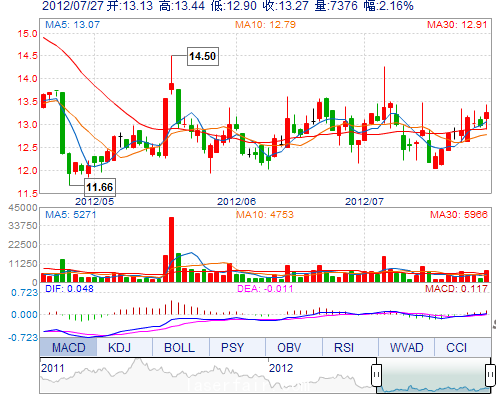Click the 2011 area in overview timeline
The width and height of the screenshot is (496, 395).
[53, 368]
